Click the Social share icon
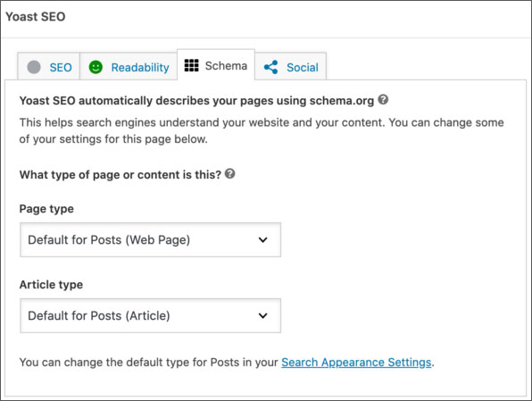The height and width of the screenshot is (401, 532). tap(270, 67)
